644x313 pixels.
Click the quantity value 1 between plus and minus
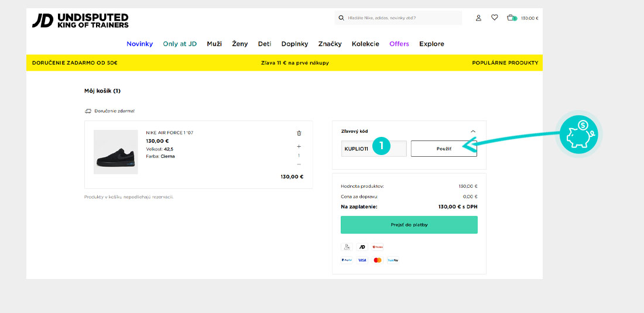[x=299, y=156]
